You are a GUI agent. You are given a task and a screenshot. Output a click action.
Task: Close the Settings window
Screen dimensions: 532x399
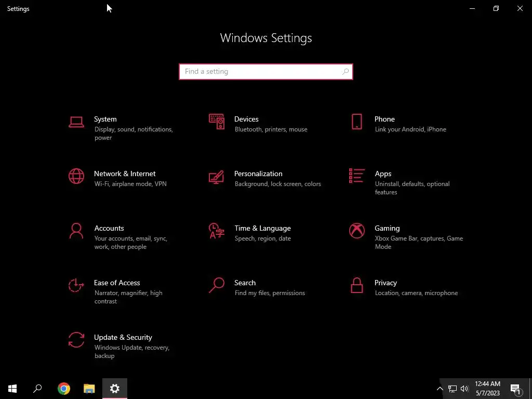click(520, 8)
